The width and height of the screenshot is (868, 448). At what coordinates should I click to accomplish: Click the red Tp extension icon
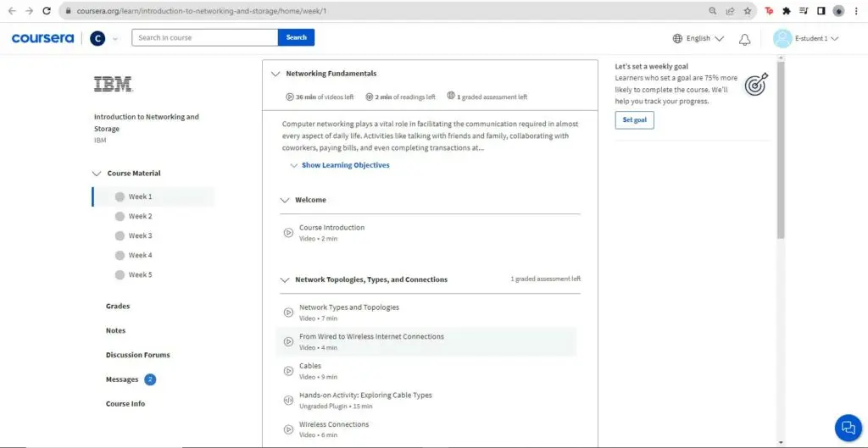pos(769,10)
